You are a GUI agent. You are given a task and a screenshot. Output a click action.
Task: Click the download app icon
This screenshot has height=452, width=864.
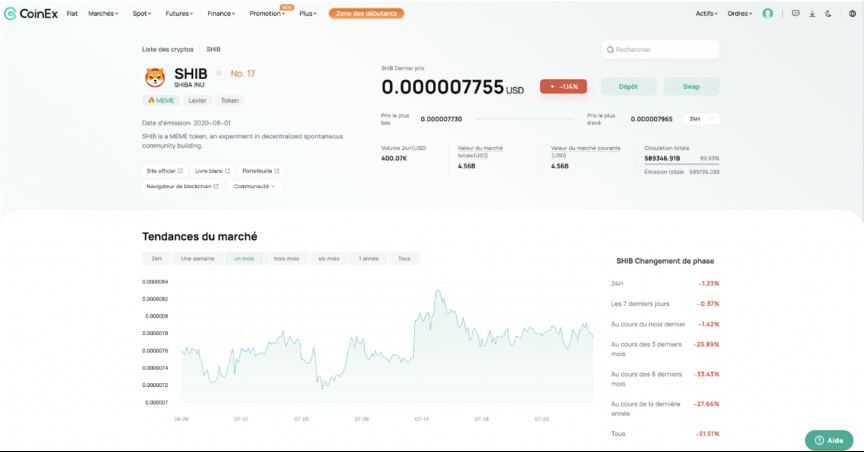(x=812, y=14)
